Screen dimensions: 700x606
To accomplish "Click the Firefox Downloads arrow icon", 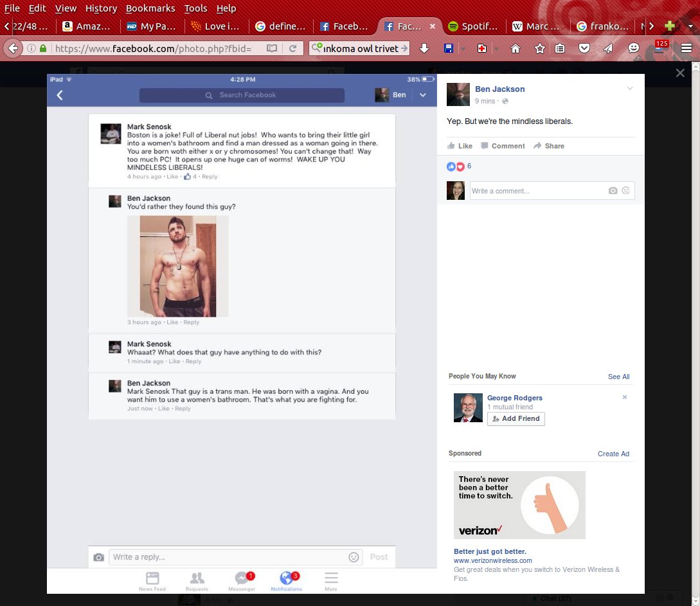I will coord(424,49).
